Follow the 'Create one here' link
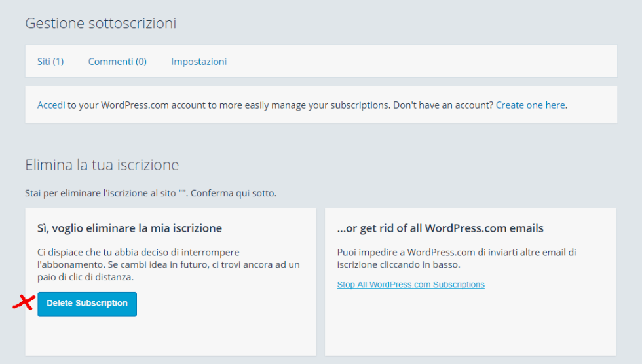 coord(530,105)
